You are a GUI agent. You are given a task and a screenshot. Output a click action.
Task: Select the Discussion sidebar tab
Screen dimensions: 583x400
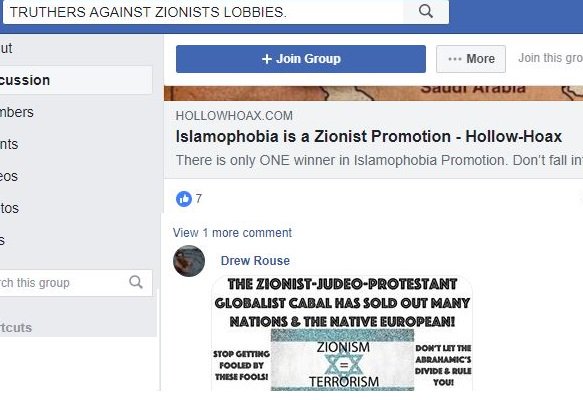click(76, 80)
